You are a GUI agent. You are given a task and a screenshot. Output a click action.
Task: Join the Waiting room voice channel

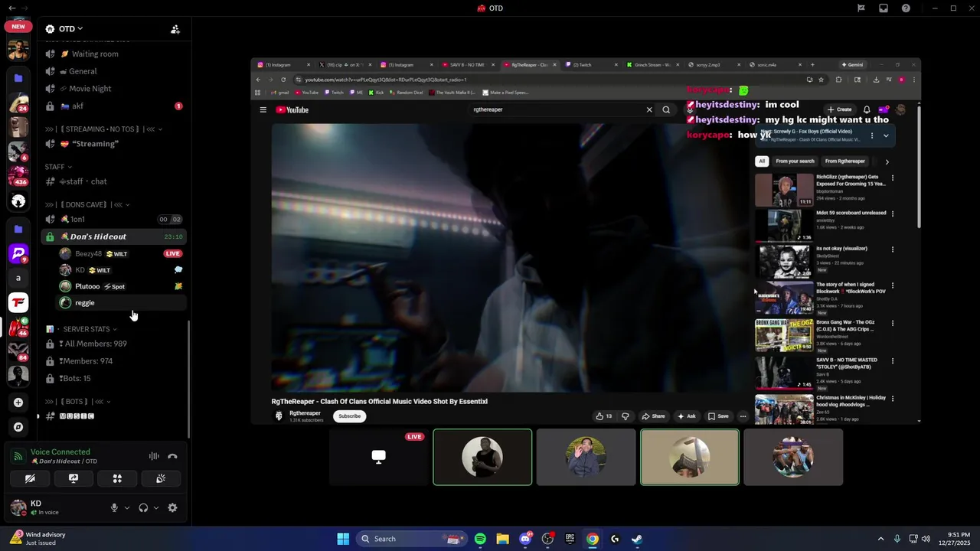click(113, 54)
